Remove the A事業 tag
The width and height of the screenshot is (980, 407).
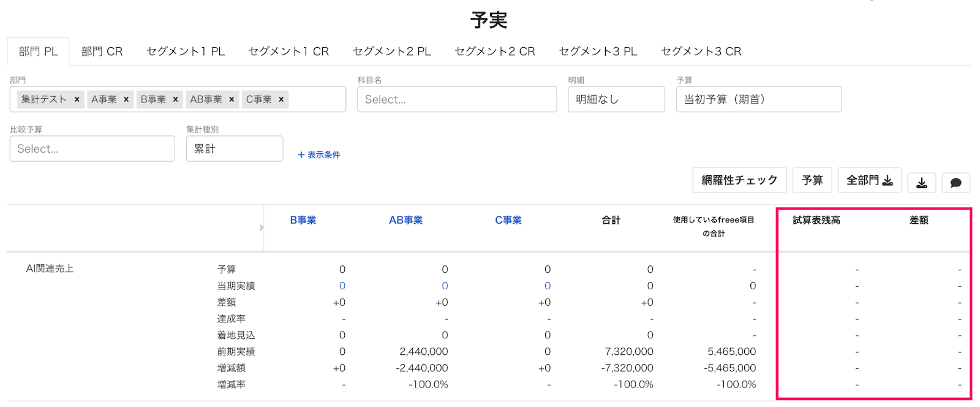point(126,99)
